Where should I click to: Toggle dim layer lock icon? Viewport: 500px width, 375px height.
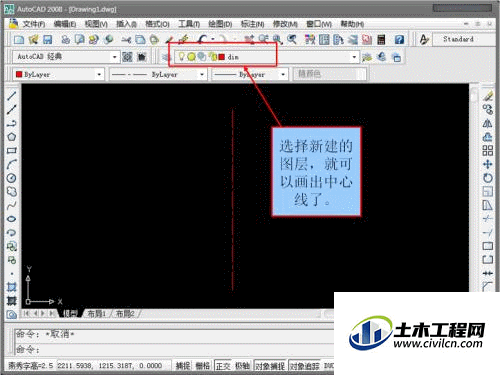pyautogui.click(x=212, y=57)
